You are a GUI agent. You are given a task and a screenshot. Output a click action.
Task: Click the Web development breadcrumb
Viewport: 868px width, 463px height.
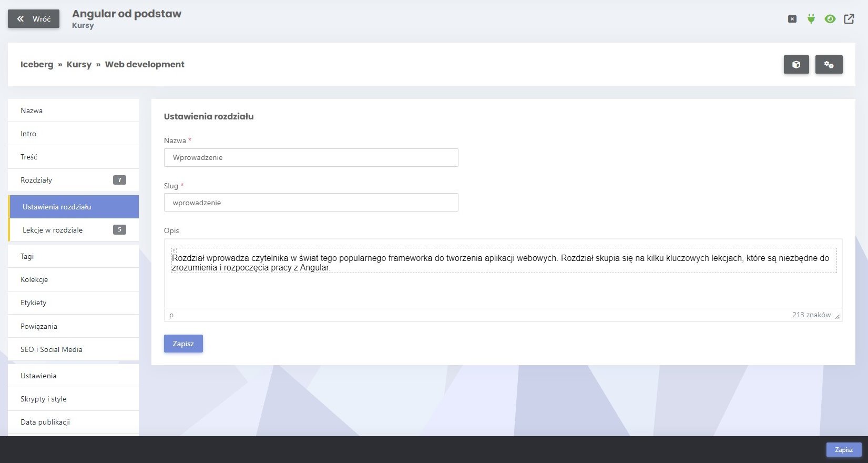[145, 64]
